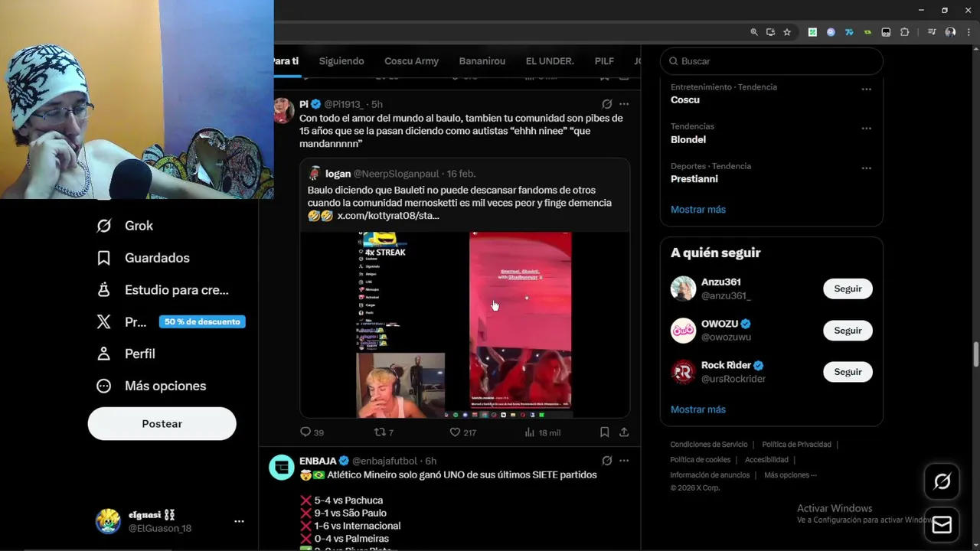This screenshot has height=551, width=980.
Task: Expand Más opciones footer link
Action: tap(790, 475)
